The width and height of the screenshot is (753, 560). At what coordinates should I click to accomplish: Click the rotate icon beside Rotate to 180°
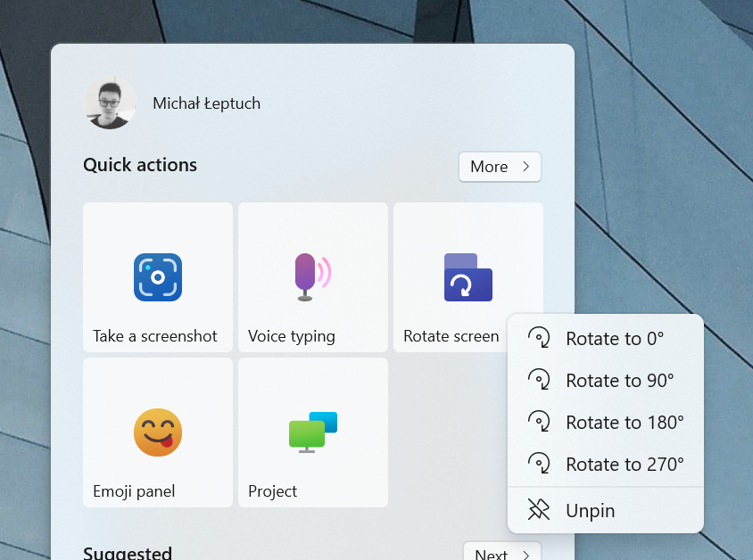pyautogui.click(x=539, y=422)
